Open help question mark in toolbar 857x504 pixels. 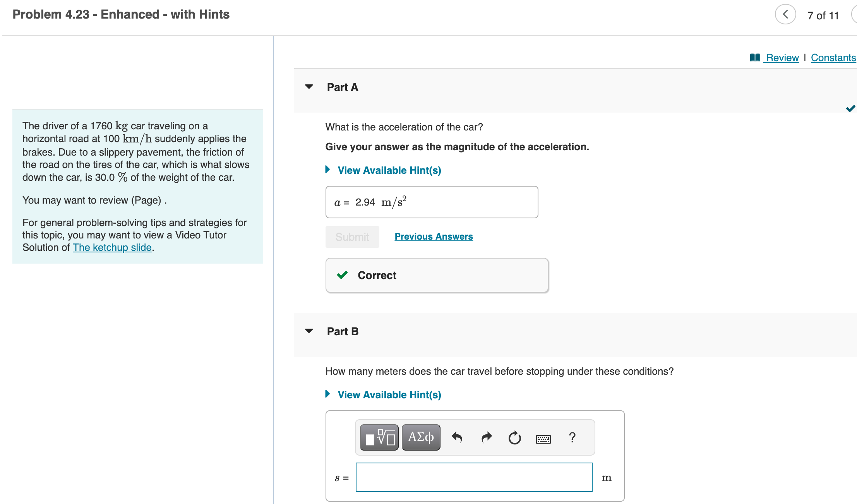click(x=572, y=437)
